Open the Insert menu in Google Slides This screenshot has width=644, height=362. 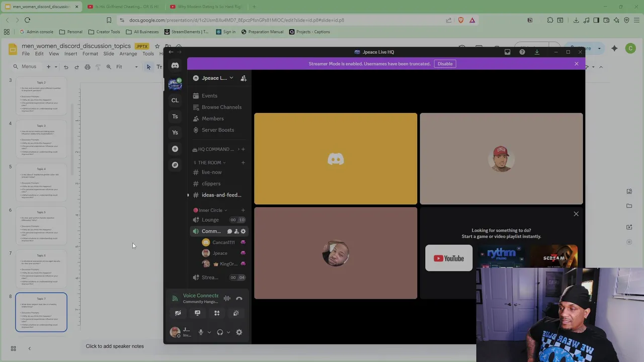[70, 54]
